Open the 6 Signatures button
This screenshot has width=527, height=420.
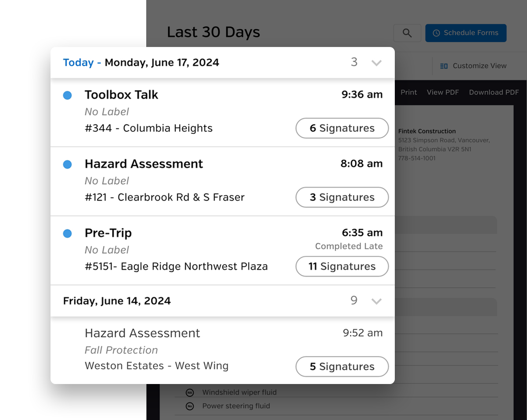pyautogui.click(x=342, y=128)
